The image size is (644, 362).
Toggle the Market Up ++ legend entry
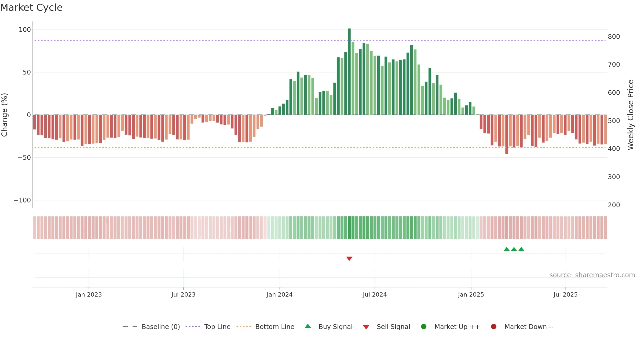click(x=451, y=327)
